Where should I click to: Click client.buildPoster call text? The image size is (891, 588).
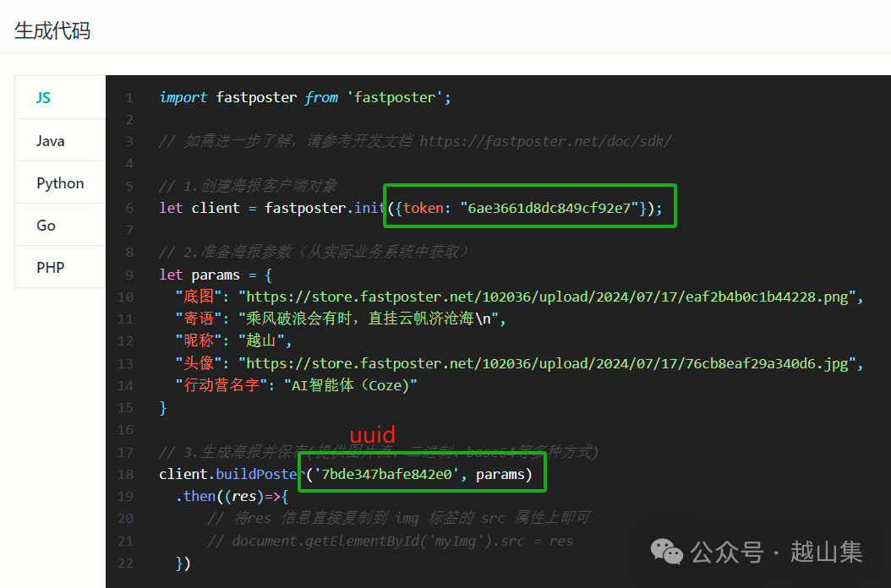(232, 474)
